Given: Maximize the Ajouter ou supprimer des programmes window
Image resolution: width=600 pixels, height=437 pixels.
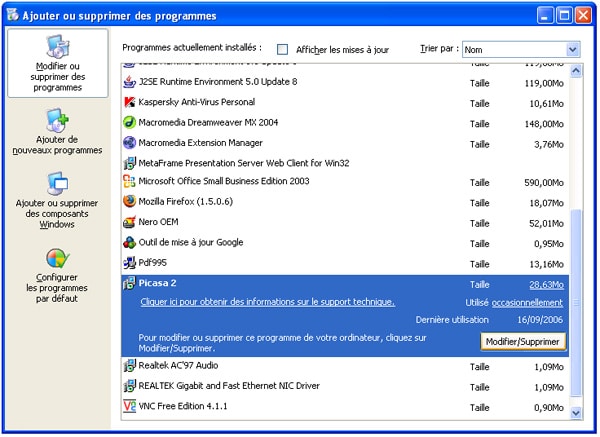Looking at the screenshot, I should 564,16.
